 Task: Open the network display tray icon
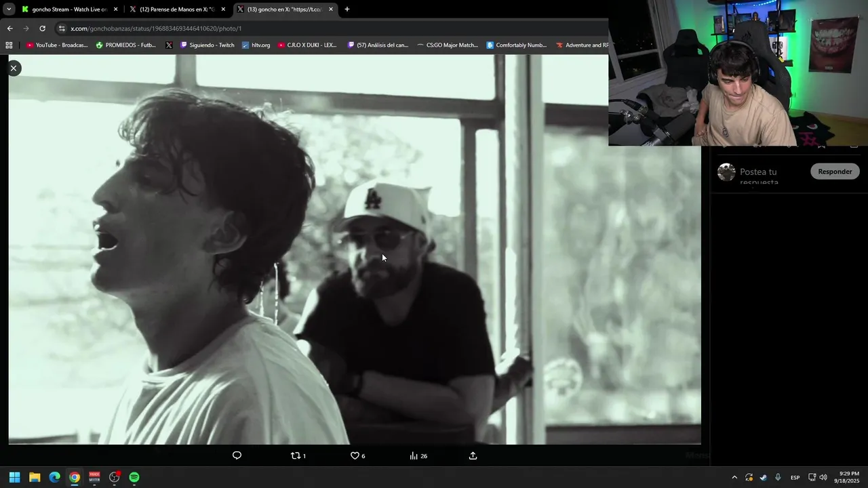pyautogui.click(x=812, y=477)
